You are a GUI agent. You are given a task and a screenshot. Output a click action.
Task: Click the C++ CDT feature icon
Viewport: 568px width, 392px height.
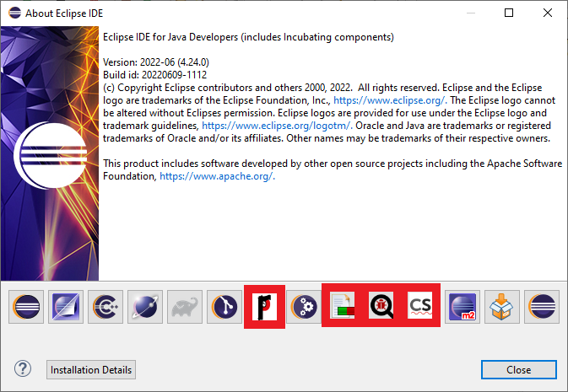click(105, 307)
